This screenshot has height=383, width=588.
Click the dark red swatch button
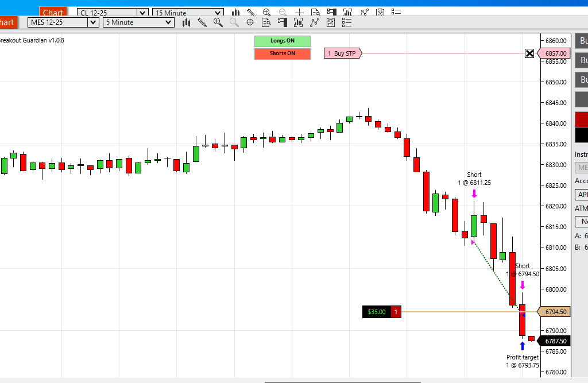[x=582, y=119]
